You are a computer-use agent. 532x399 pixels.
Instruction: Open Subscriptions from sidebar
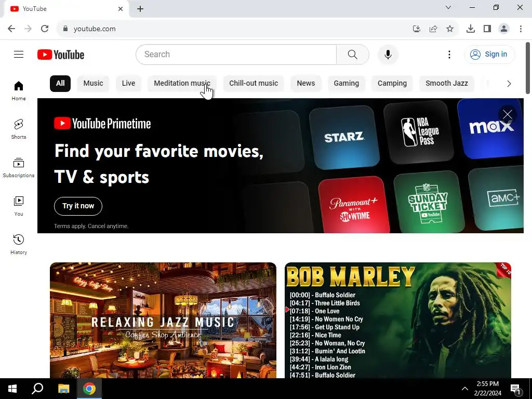[x=19, y=168]
